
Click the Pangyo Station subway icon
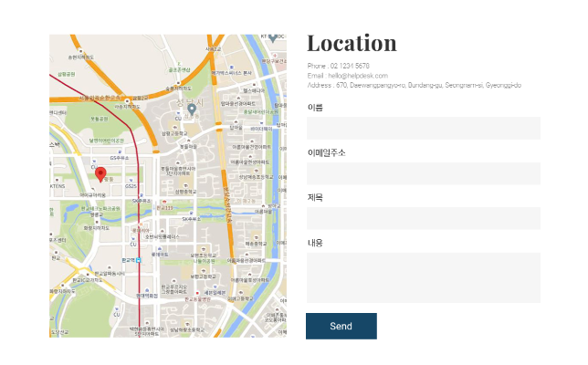click(x=139, y=260)
